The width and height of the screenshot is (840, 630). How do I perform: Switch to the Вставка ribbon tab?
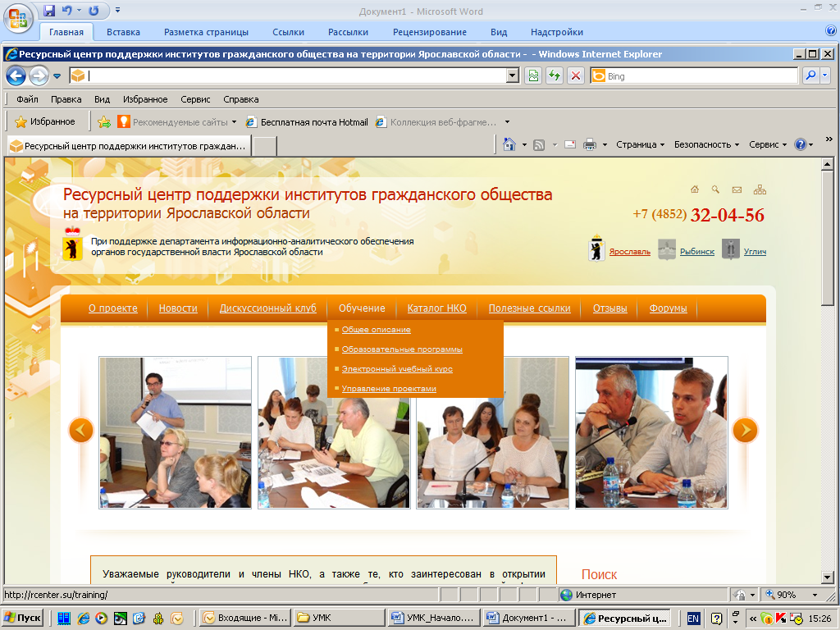click(x=123, y=32)
